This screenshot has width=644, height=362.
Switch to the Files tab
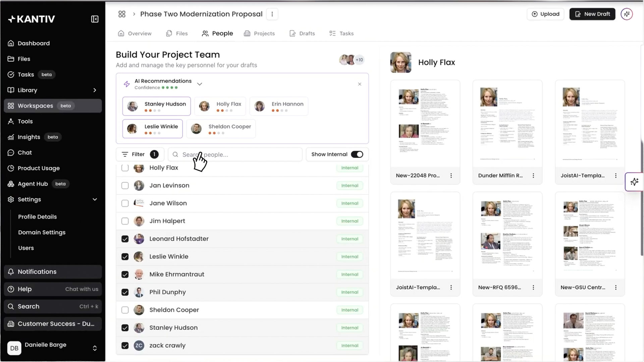pos(177,34)
